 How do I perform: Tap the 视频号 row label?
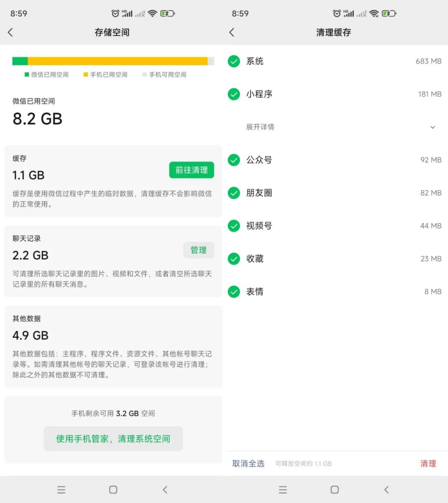pos(259,226)
